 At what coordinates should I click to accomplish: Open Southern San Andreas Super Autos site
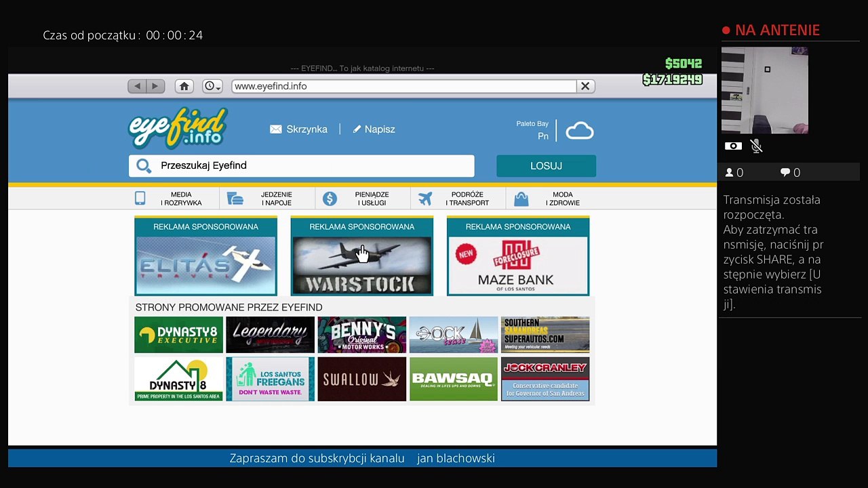pyautogui.click(x=545, y=335)
